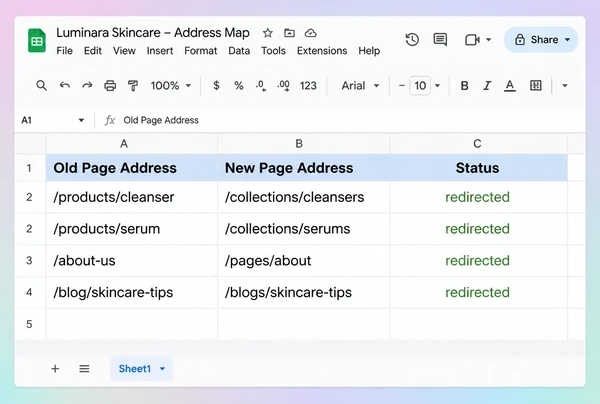Open the Format menu
Image resolution: width=600 pixels, height=404 pixels.
pyautogui.click(x=201, y=51)
